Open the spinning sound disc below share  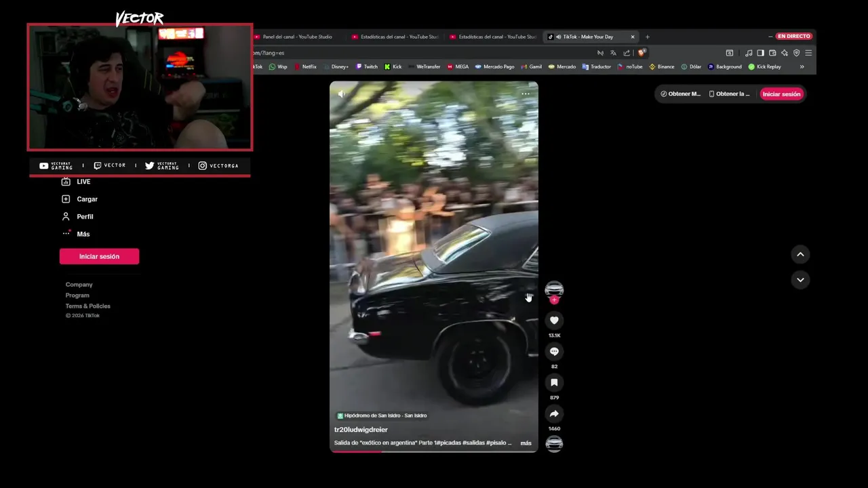[554, 444]
